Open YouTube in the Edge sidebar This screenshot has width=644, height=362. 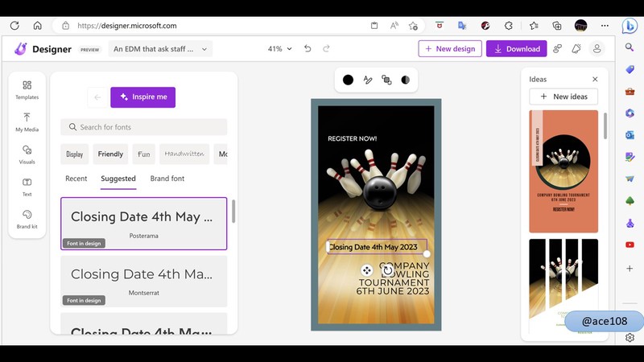[630, 245]
